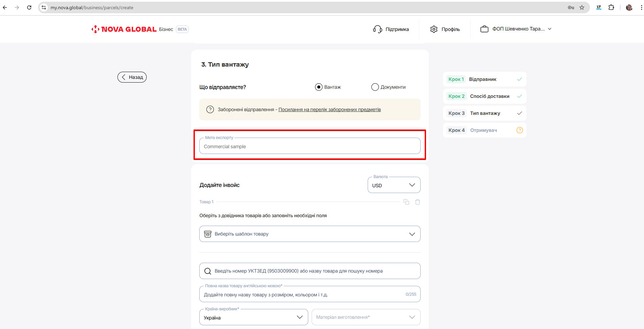Click the УКТЗЕД number search field
This screenshot has width=644, height=329.
click(x=310, y=271)
